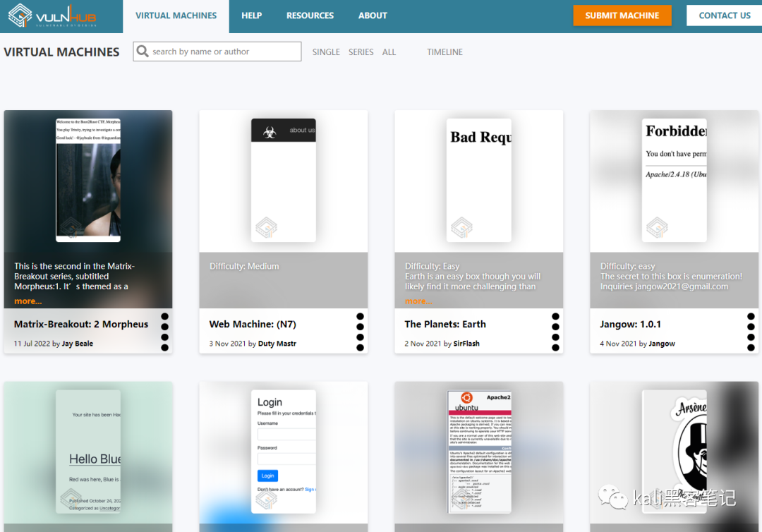
Task: Open the Jangow: 1.0.1 title
Action: pos(630,324)
